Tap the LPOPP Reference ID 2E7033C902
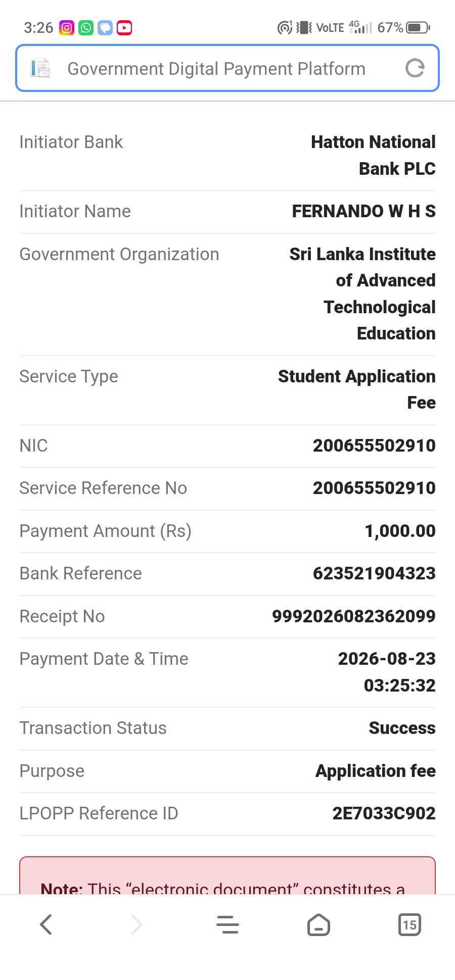The image size is (455, 980). coord(384,813)
